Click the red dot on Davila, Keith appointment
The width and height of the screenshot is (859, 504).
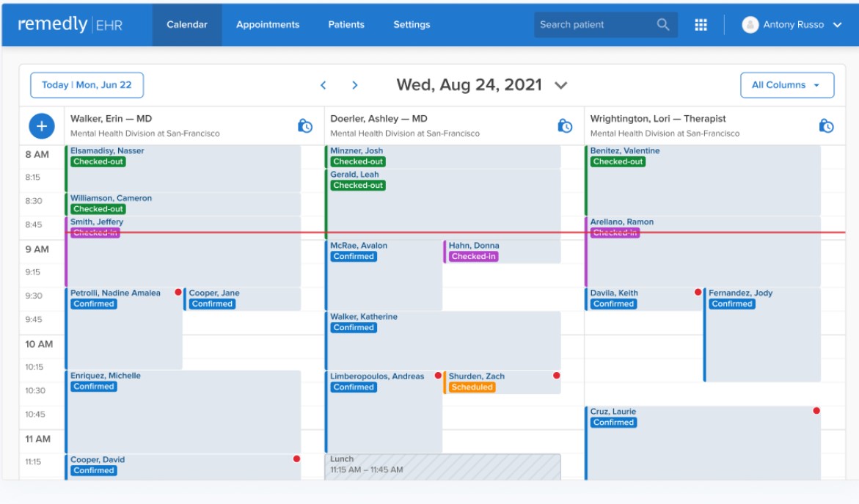coord(698,291)
